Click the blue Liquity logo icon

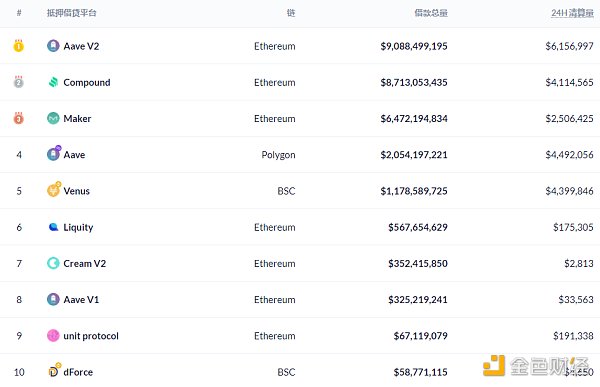point(53,227)
